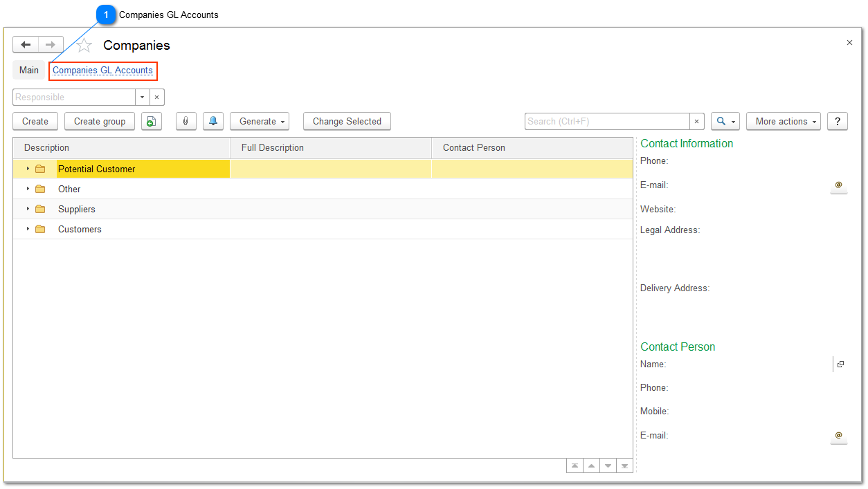Viewport: 868px width, 489px height.
Task: Open the Generate dropdown
Action: click(260, 121)
